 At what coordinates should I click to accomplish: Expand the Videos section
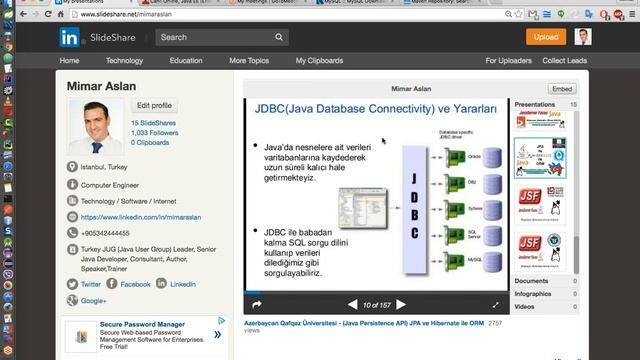pyautogui.click(x=546, y=307)
